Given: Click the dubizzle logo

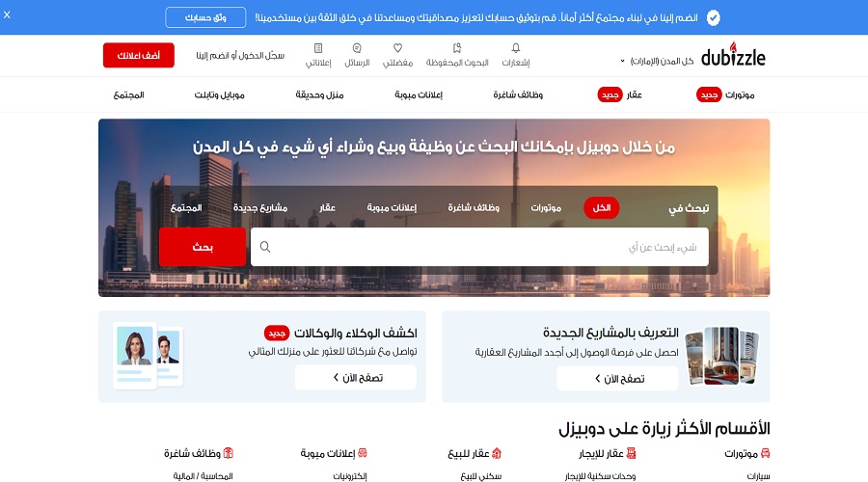Looking at the screenshot, I should coord(733,55).
